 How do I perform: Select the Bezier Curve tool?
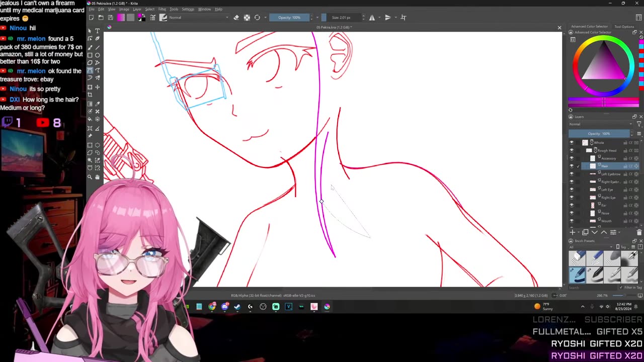pyautogui.click(x=90, y=71)
